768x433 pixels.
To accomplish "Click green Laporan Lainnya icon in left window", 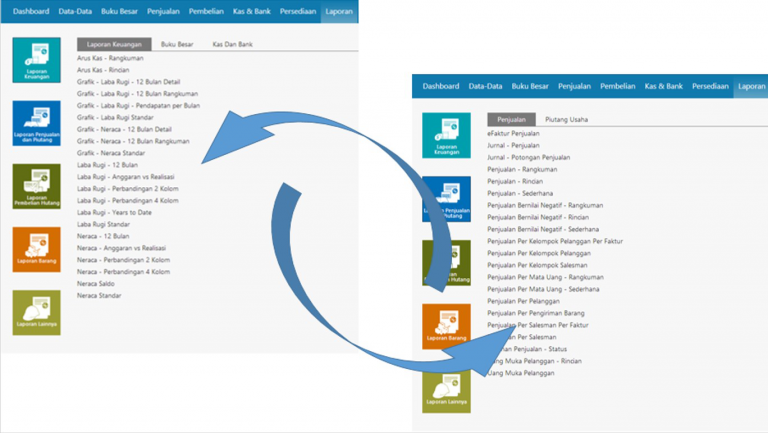I will [x=36, y=312].
